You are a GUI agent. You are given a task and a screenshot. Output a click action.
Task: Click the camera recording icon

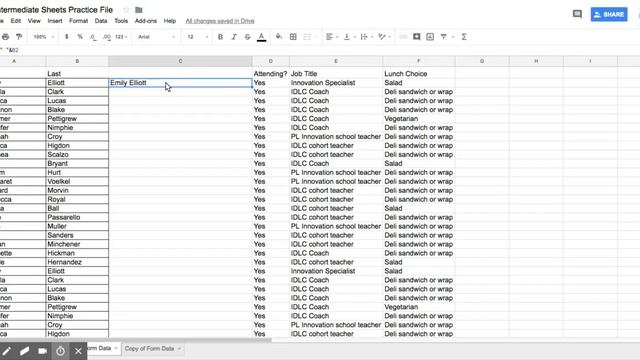(x=42, y=351)
